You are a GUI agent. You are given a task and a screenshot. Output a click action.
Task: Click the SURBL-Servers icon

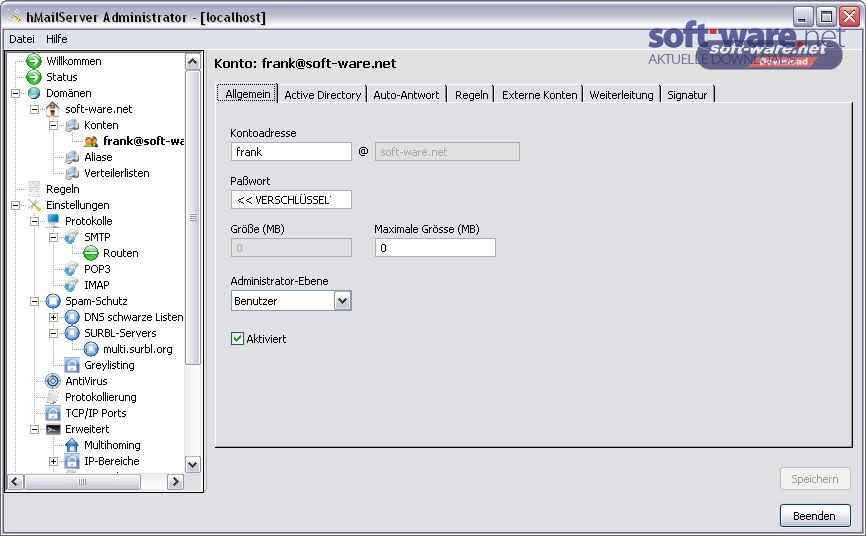click(x=72, y=333)
